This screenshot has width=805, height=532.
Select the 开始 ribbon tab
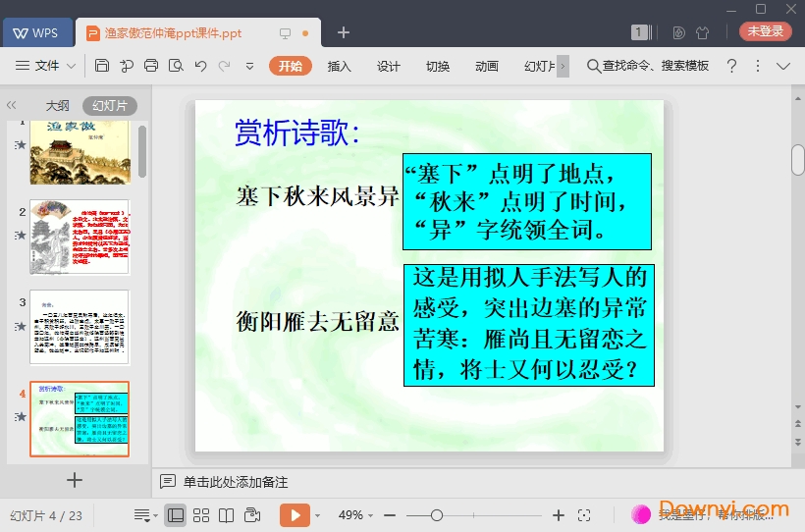[290, 66]
